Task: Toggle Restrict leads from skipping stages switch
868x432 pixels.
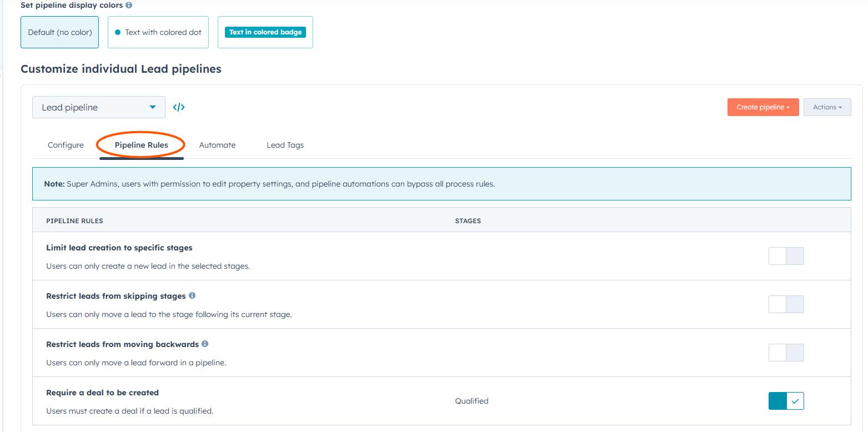Action: (x=786, y=304)
